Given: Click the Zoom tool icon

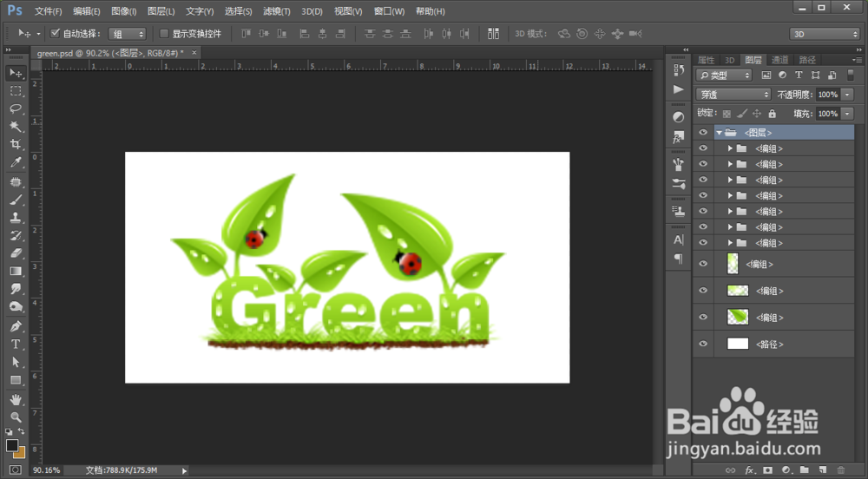Looking at the screenshot, I should [x=16, y=417].
